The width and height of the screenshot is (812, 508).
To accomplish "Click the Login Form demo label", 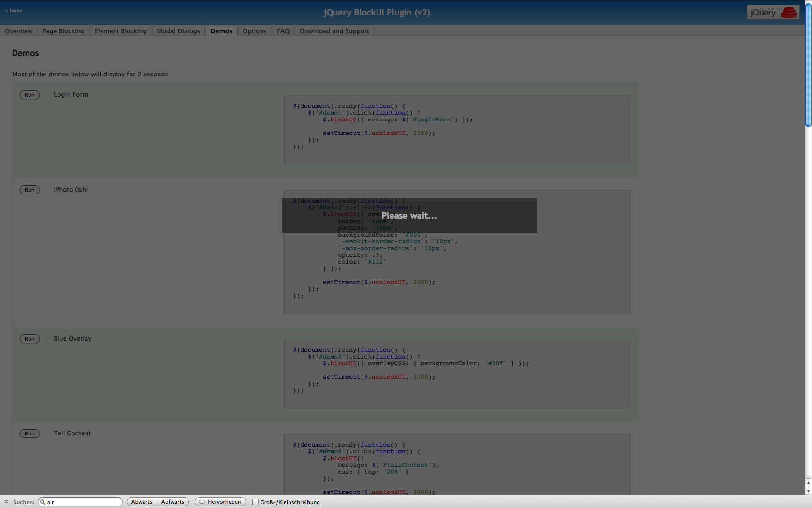I will point(71,94).
